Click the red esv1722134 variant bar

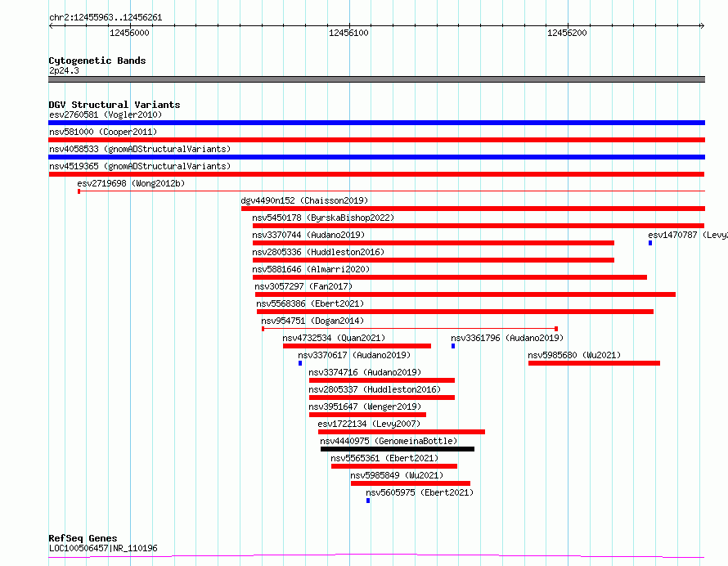(x=402, y=432)
